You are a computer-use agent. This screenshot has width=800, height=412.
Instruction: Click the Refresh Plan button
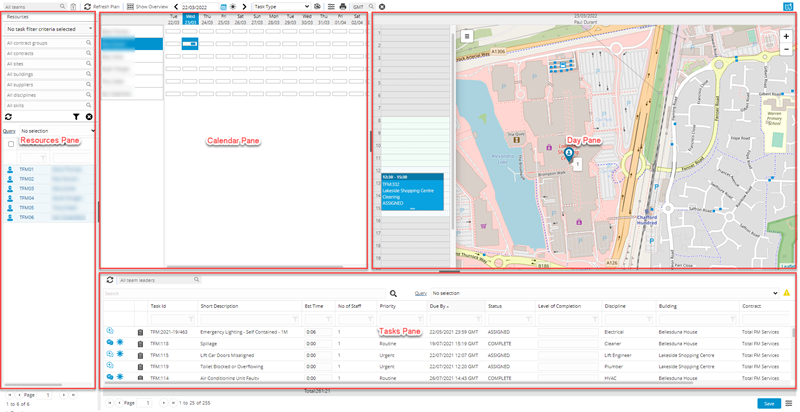pos(101,6)
